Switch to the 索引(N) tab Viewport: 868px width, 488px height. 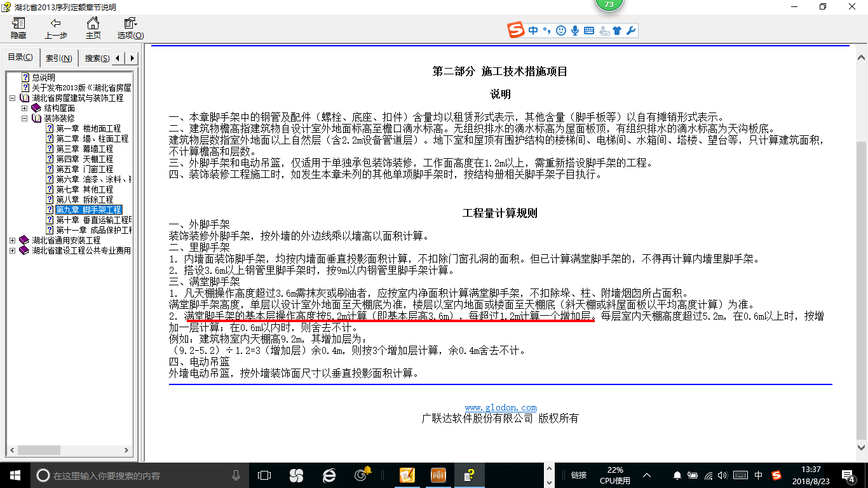click(x=58, y=58)
